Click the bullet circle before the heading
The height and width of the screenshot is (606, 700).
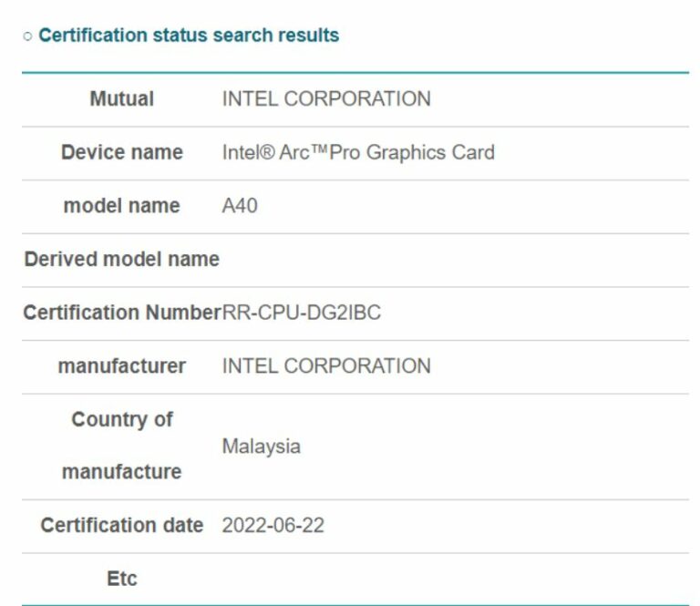27,36
